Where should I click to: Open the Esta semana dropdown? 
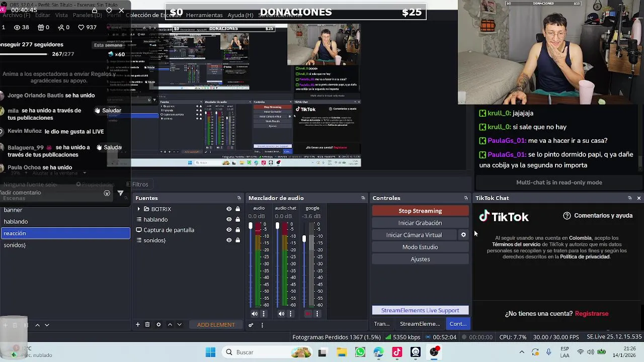click(x=109, y=45)
